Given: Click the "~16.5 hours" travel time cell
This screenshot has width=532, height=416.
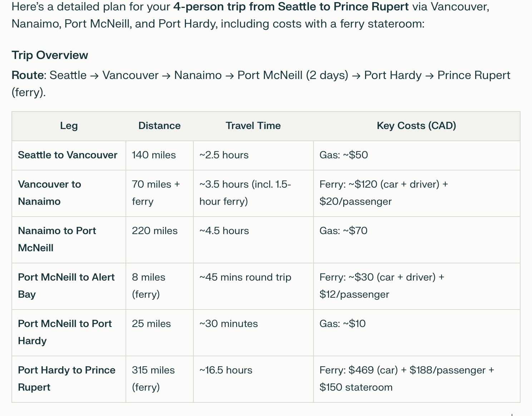Looking at the screenshot, I should point(226,370).
